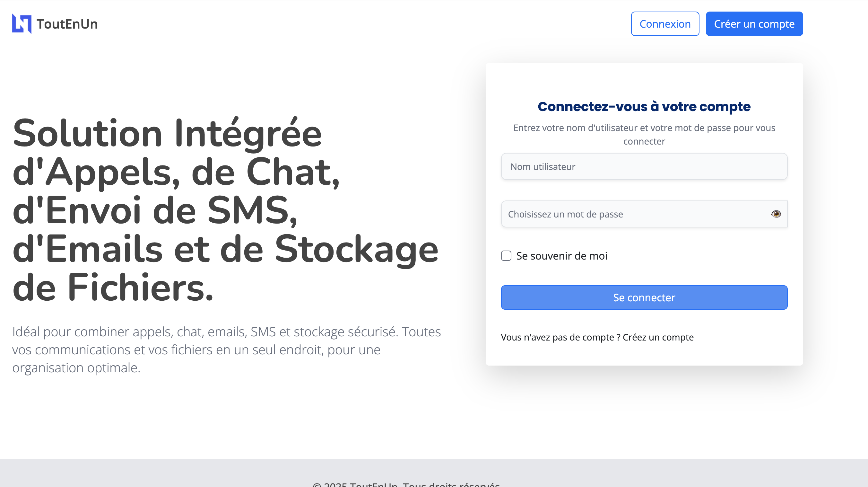The height and width of the screenshot is (487, 868).
Task: Tick the Se souvenir de moi checkbox
Action: (506, 256)
